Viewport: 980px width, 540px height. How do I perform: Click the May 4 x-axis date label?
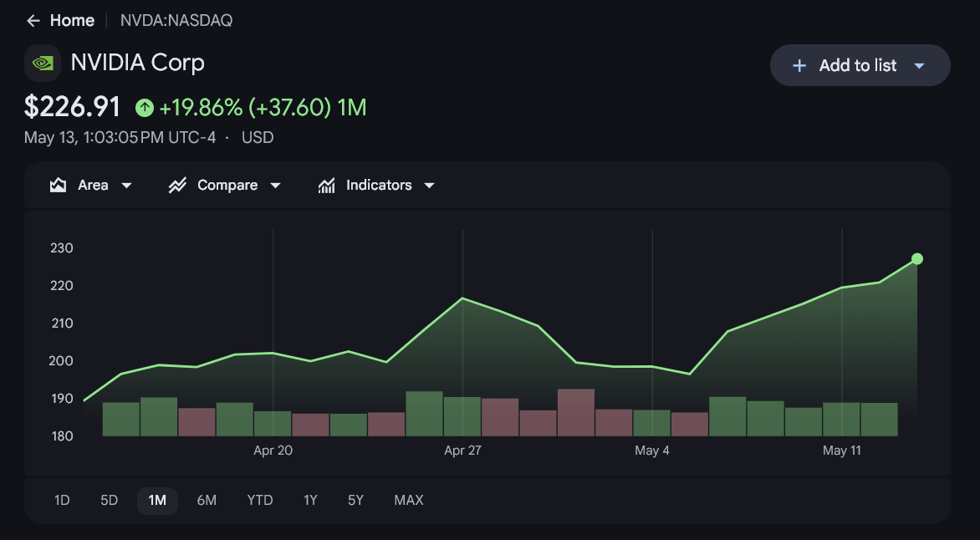point(652,451)
